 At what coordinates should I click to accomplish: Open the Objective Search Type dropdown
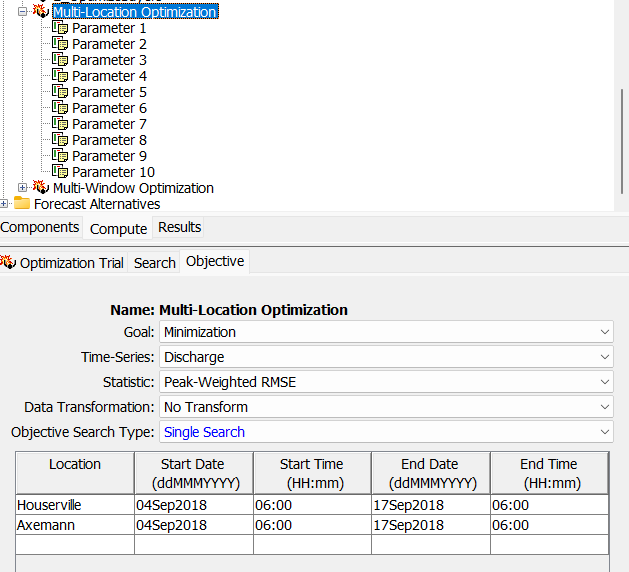386,432
